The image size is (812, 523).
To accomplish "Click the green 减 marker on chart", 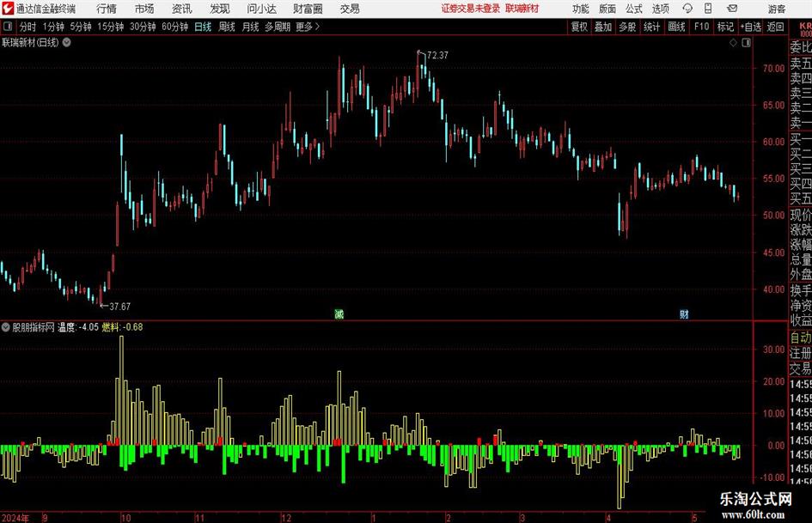I will coord(339,313).
